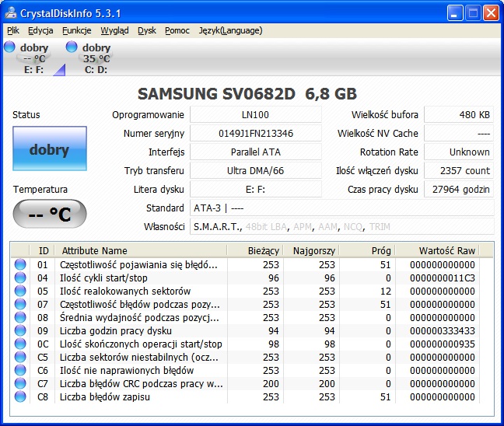This screenshot has width=504, height=426.
Task: Open the Funkcje menu
Action: click(77, 30)
